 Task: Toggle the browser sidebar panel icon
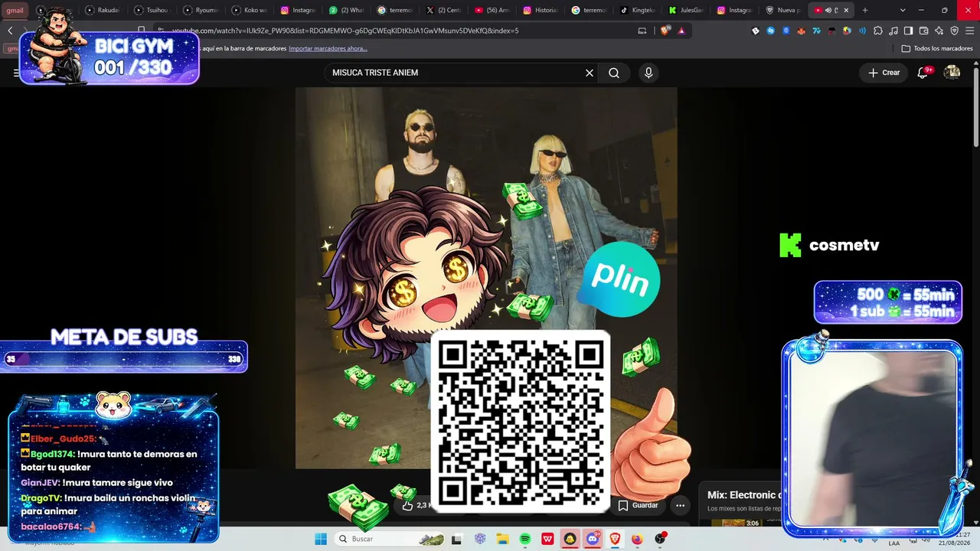[908, 31]
